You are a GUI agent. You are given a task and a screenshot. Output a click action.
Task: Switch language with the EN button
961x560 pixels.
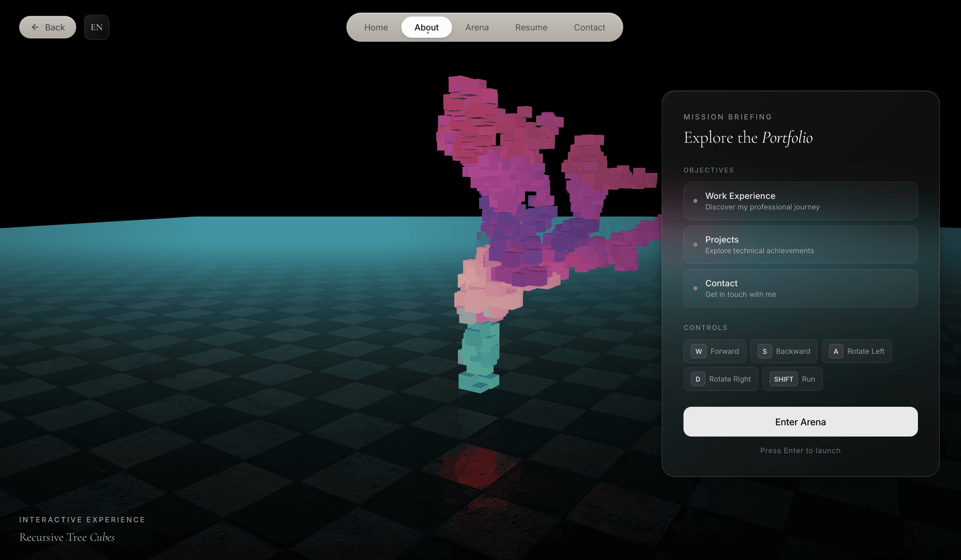[96, 27]
